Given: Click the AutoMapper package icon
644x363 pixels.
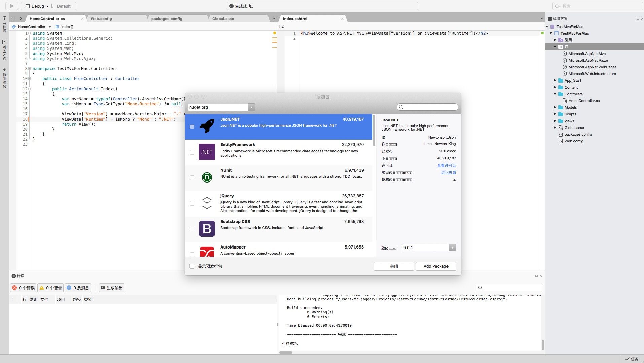Looking at the screenshot, I should pos(207,252).
